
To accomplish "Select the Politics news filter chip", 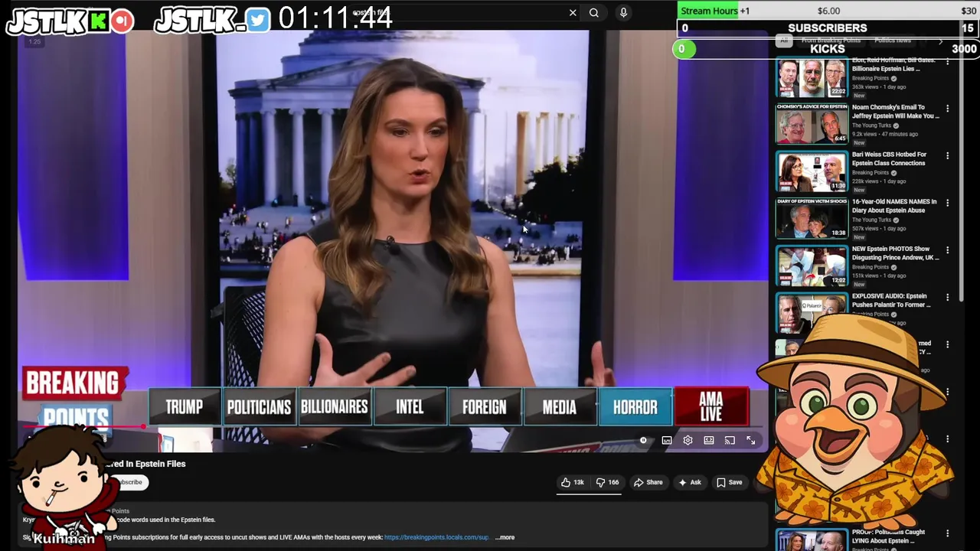I will click(x=893, y=41).
